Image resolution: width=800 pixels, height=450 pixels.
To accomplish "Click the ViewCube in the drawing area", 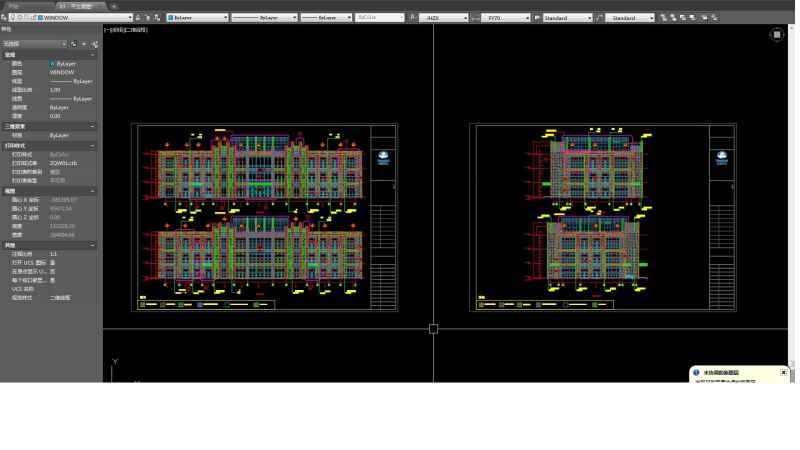I will [777, 34].
